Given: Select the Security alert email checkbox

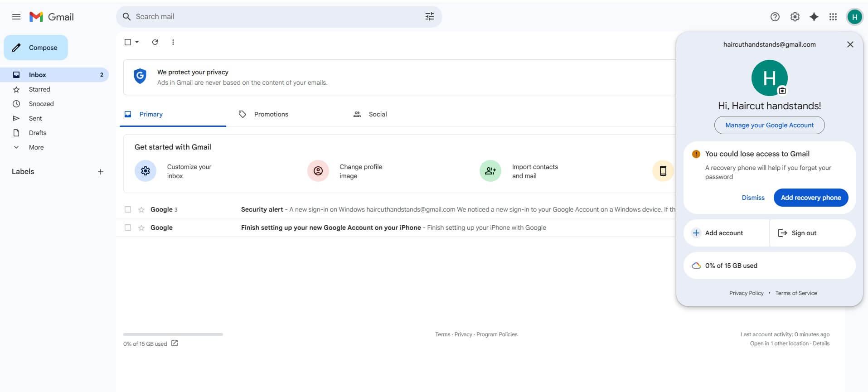Looking at the screenshot, I should [128, 209].
